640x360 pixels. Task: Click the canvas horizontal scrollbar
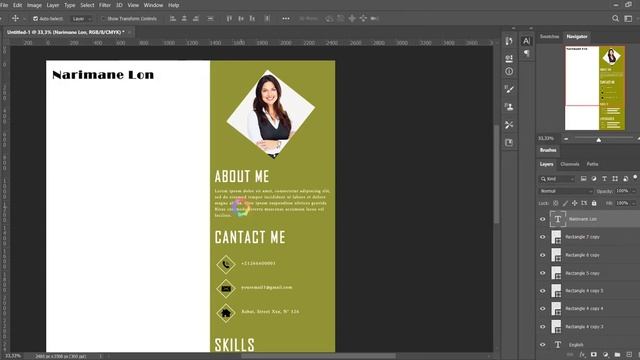pyautogui.click(x=318, y=356)
